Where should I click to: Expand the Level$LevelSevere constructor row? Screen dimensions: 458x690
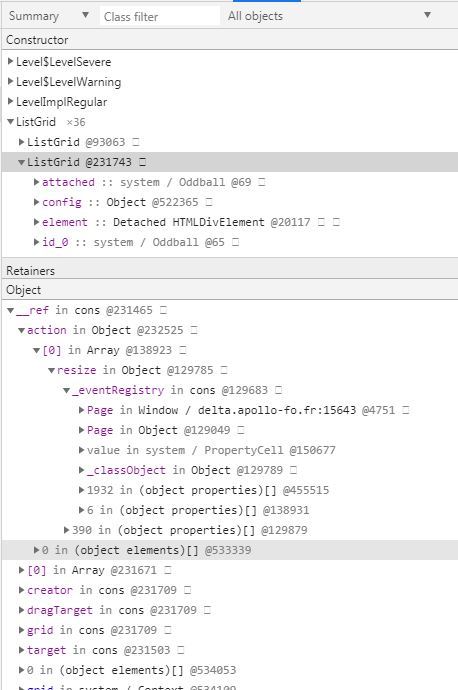pos(11,61)
